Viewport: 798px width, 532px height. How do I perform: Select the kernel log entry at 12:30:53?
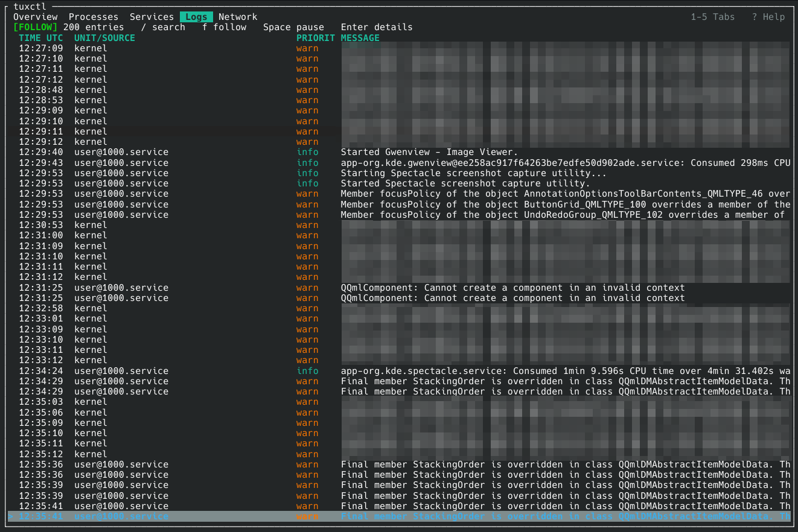[x=399, y=225]
